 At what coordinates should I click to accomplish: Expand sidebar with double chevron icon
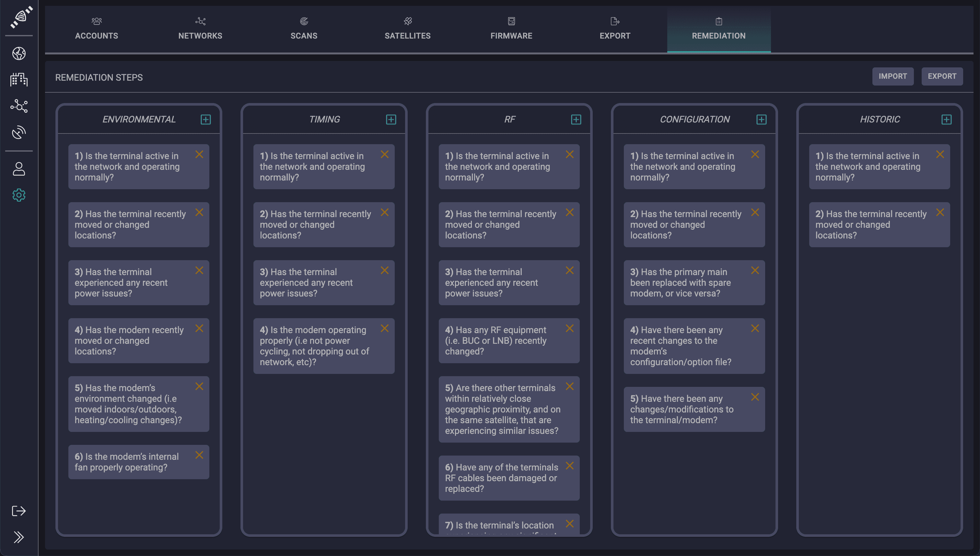tap(19, 537)
